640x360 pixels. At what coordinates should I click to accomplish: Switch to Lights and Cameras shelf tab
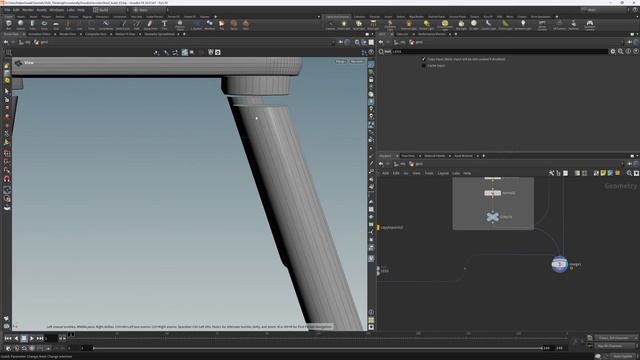tap(337, 17)
